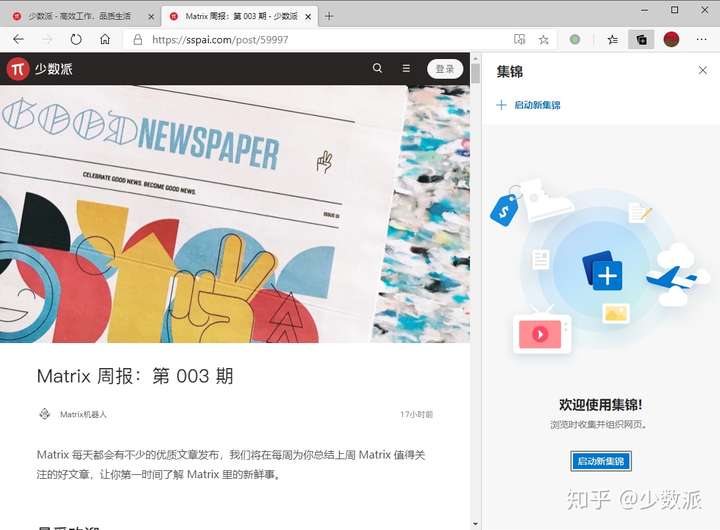Open the user profile avatar
This screenshot has width=720, height=530.
(x=671, y=39)
